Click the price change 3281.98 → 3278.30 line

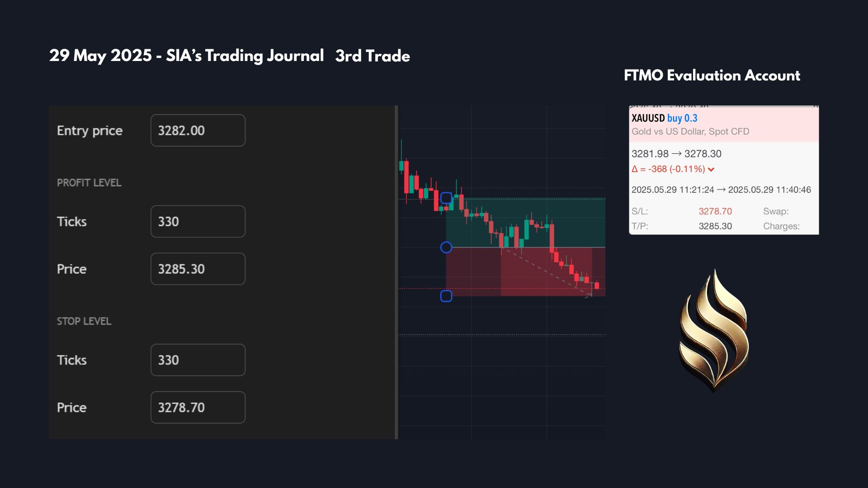click(x=676, y=154)
